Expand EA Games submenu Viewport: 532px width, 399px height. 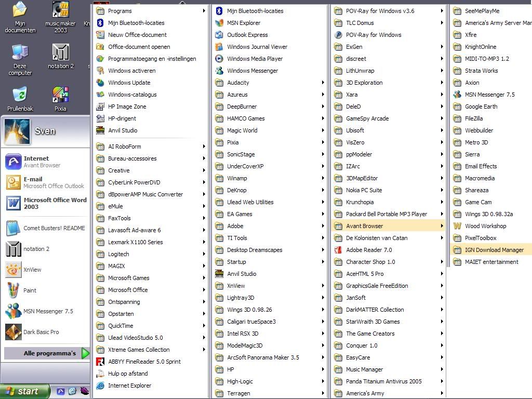point(269,214)
